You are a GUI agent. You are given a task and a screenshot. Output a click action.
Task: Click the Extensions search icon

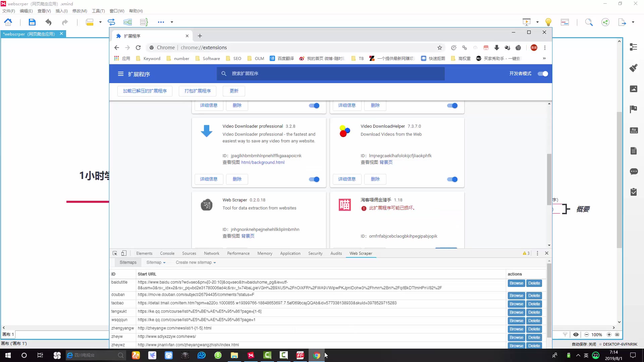point(224,73)
